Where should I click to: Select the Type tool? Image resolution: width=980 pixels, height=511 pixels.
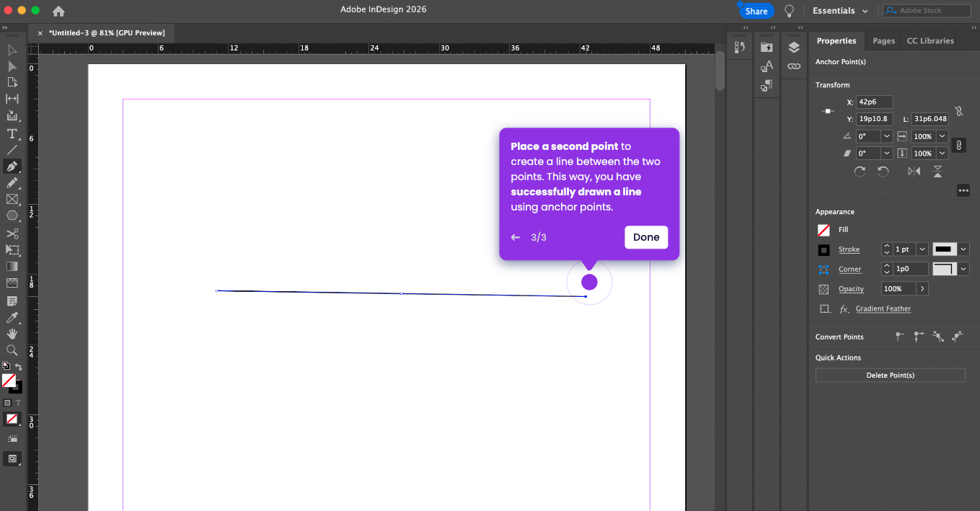tap(12, 133)
